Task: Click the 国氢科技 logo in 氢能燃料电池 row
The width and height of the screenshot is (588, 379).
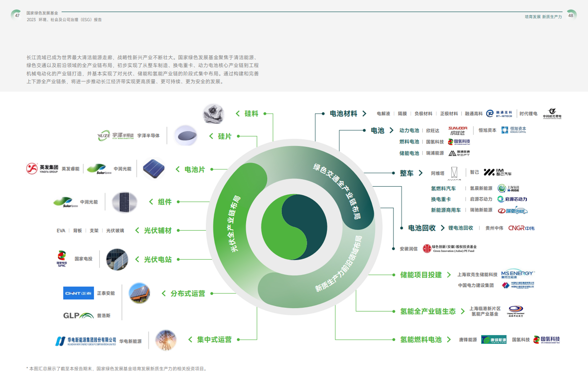Action: pos(546,340)
